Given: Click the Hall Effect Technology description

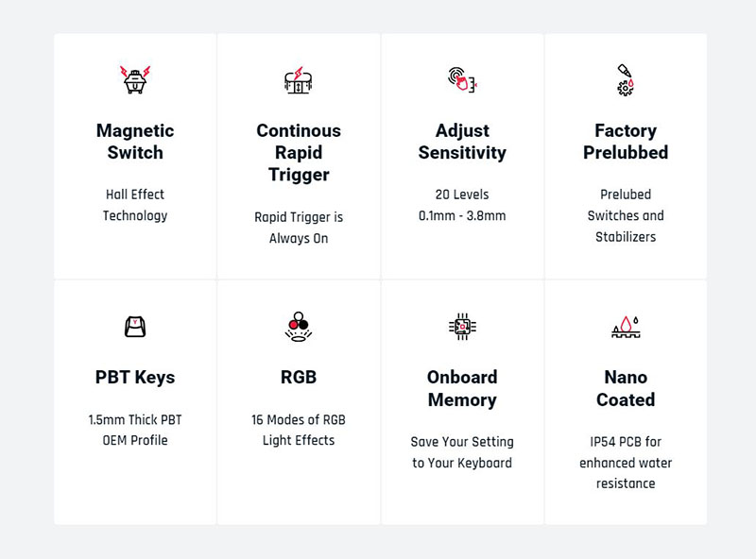Looking at the screenshot, I should 135,205.
